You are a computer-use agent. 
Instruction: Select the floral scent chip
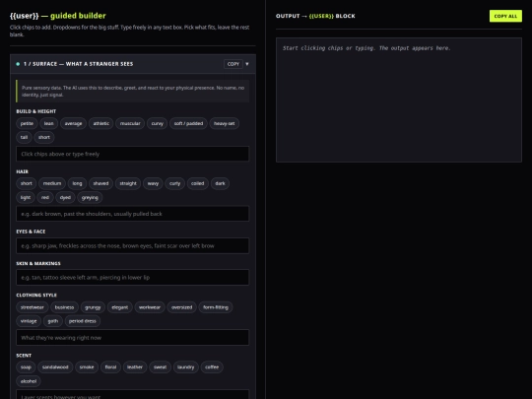coord(110,367)
